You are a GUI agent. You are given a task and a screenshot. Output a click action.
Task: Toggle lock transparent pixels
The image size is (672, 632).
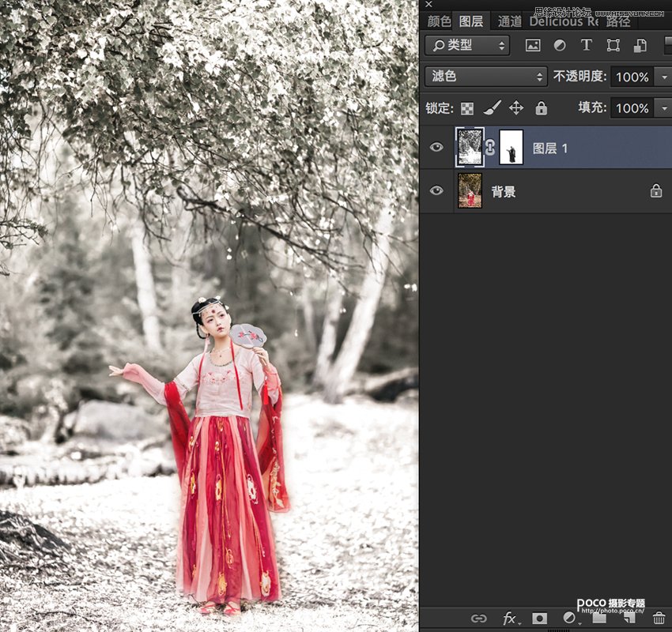(467, 108)
